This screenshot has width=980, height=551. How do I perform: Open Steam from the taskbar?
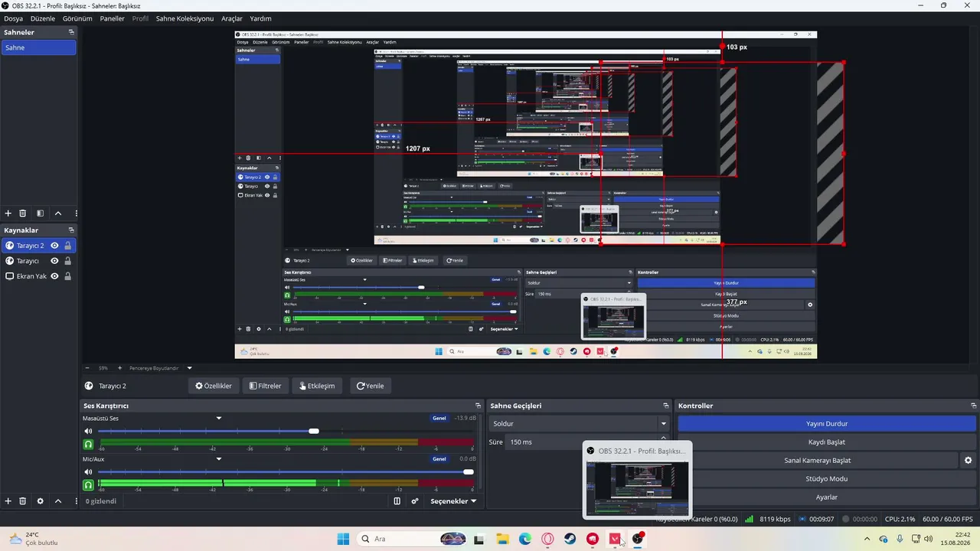click(570, 539)
